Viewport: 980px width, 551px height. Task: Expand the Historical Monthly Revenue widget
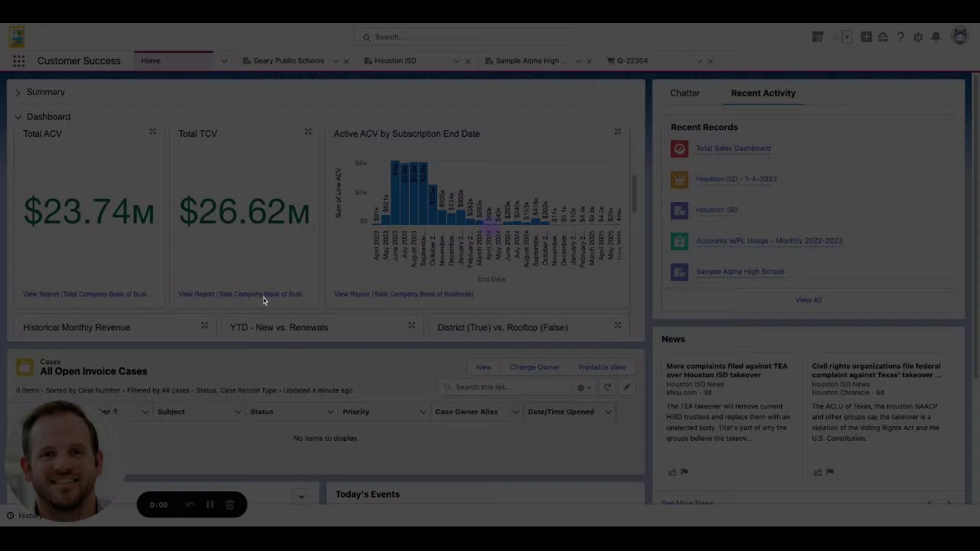coord(204,325)
